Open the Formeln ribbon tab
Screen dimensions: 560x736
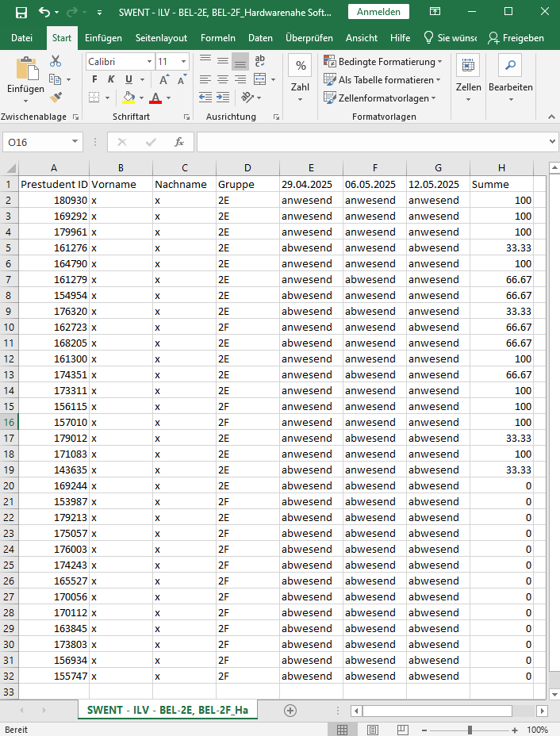click(217, 38)
